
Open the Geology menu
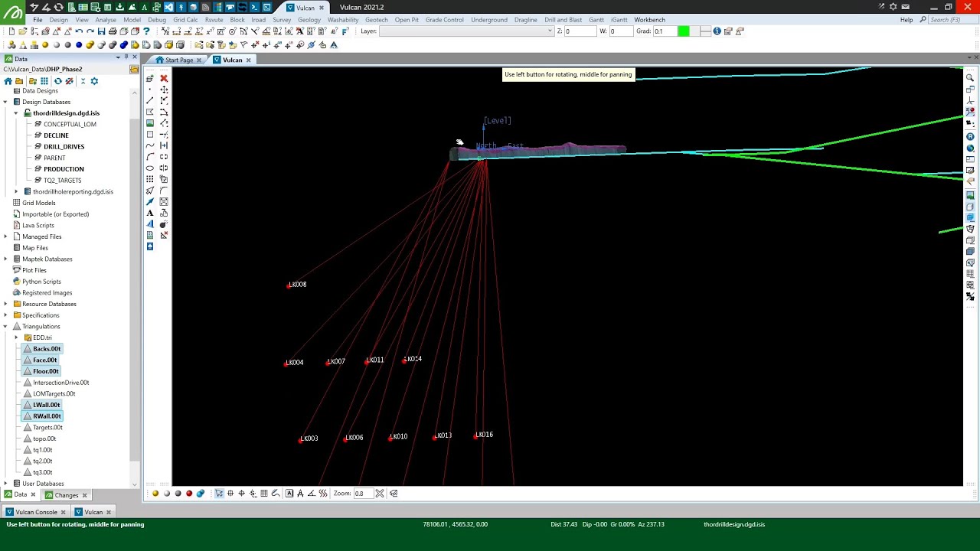pyautogui.click(x=309, y=20)
